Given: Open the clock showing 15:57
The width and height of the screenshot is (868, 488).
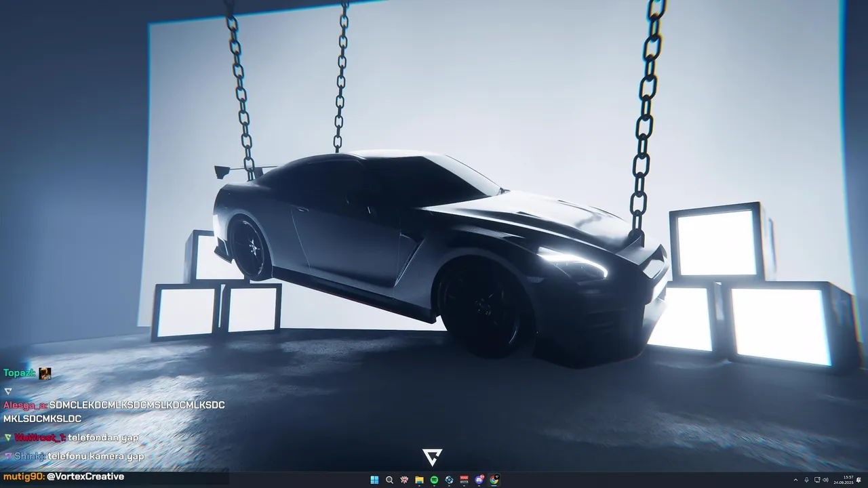Looking at the screenshot, I should click(844, 480).
